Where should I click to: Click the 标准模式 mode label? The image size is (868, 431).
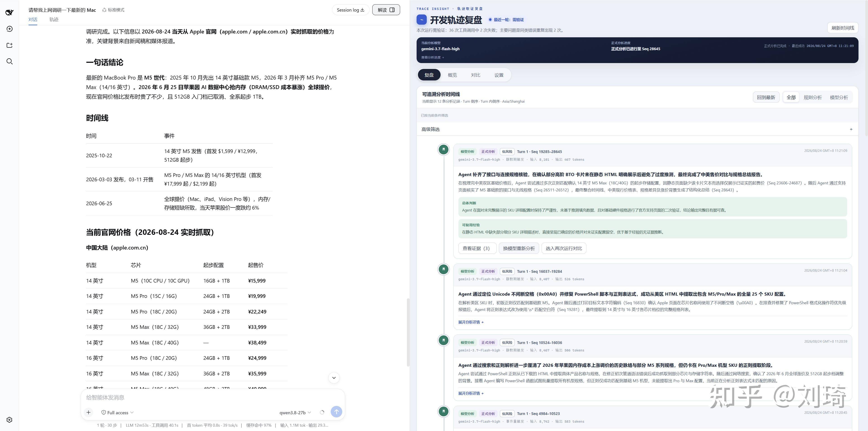click(113, 10)
